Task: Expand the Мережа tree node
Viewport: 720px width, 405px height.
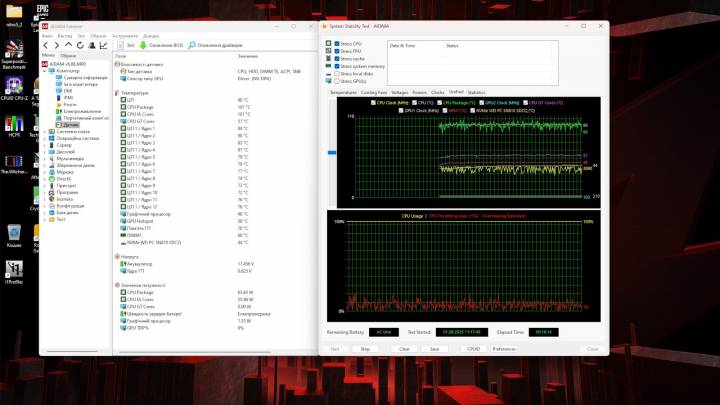Action: [x=45, y=172]
